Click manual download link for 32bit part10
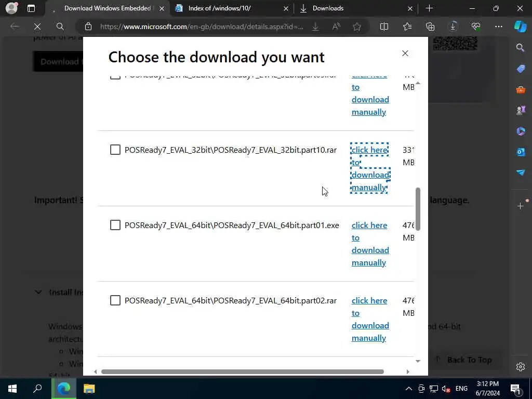Image resolution: width=532 pixels, height=399 pixels. 370,169
